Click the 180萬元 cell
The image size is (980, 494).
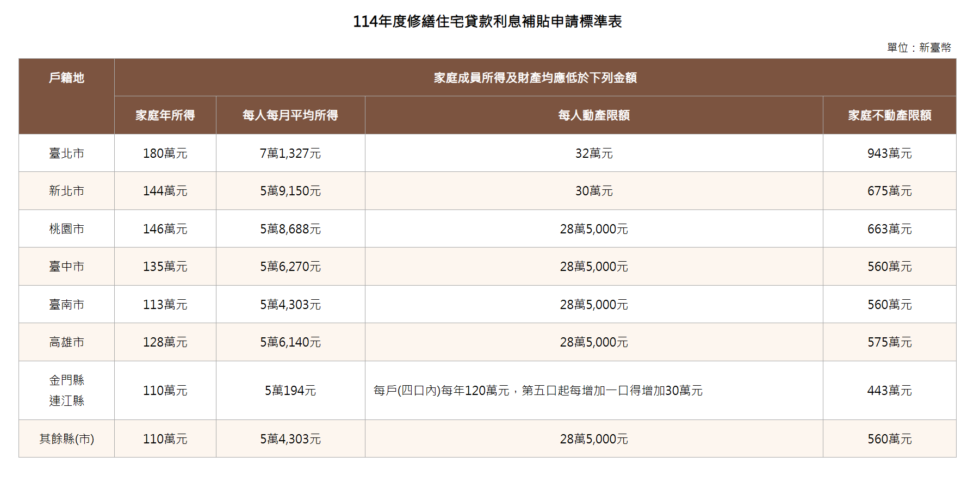pos(165,153)
